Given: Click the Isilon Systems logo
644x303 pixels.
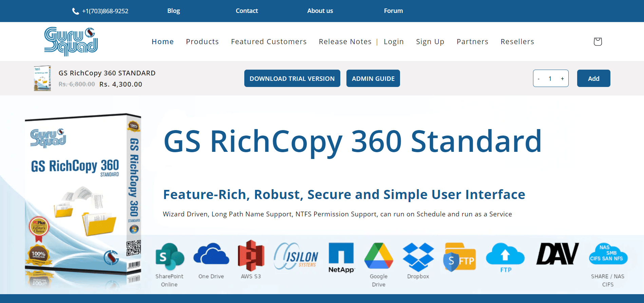Looking at the screenshot, I should tap(296, 256).
